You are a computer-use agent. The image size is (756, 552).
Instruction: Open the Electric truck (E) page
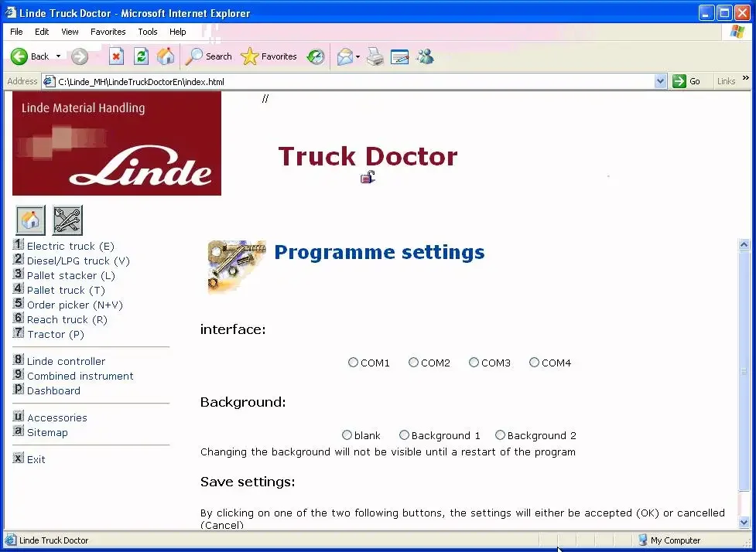(70, 245)
